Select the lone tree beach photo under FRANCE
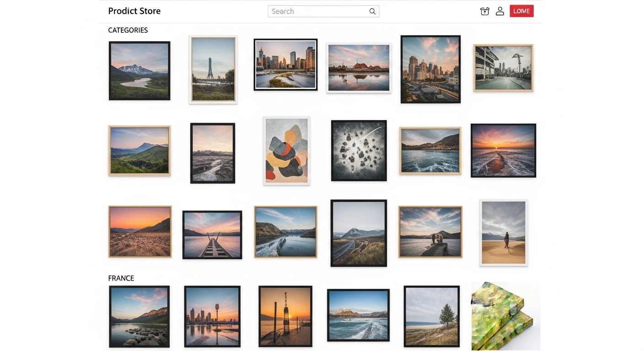Screen dimensions: 644x351 pyautogui.click(x=431, y=316)
